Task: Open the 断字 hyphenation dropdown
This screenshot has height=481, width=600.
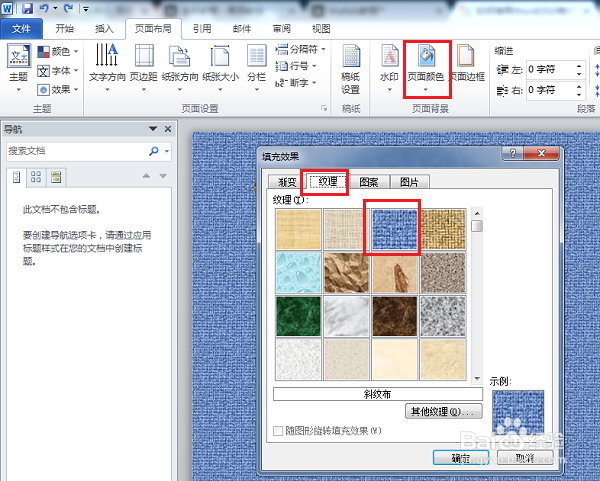Action: click(296, 82)
